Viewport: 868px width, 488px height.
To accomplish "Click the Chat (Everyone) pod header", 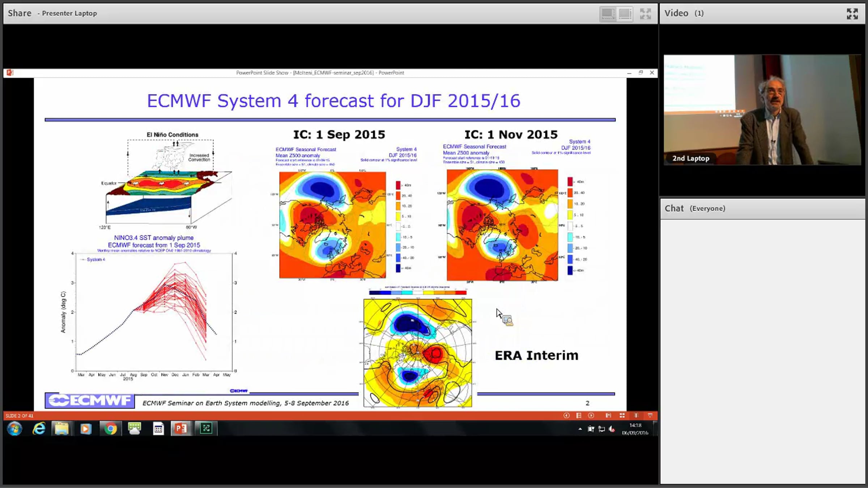I will (x=762, y=209).
